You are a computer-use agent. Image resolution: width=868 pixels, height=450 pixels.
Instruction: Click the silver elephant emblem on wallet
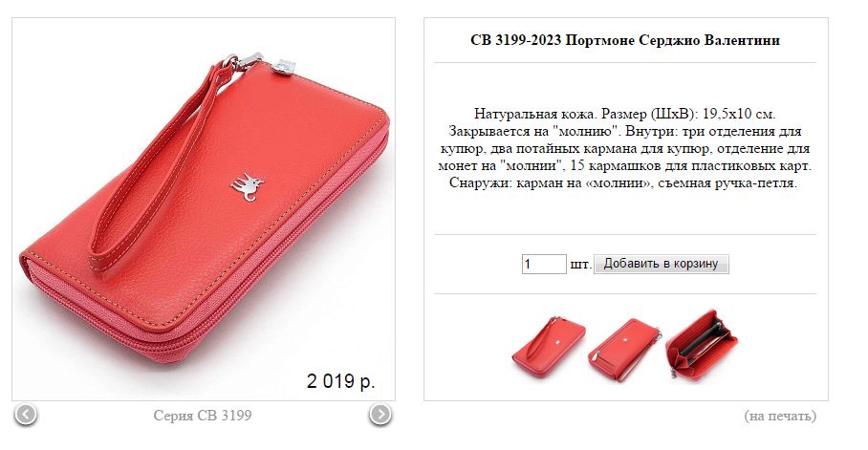pyautogui.click(x=247, y=187)
